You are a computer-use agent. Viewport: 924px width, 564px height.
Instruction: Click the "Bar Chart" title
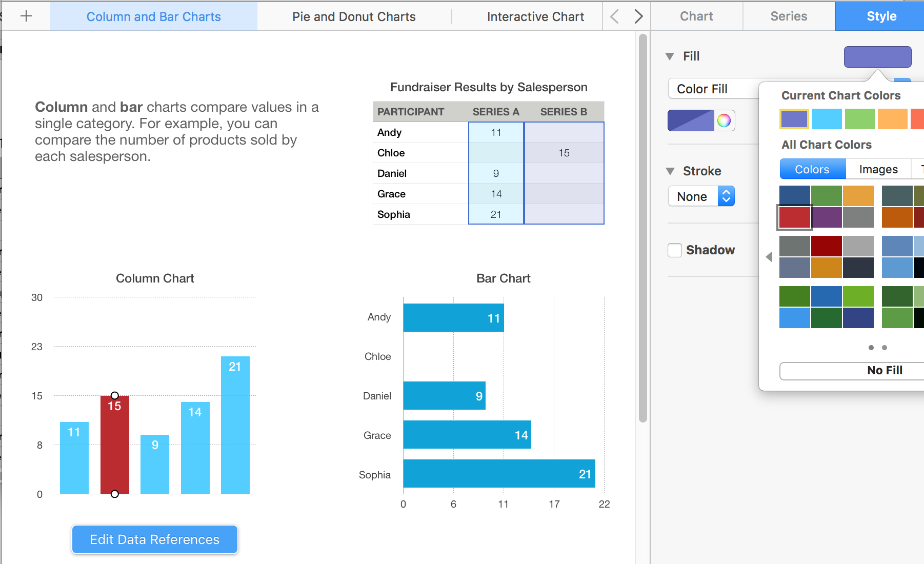click(504, 278)
